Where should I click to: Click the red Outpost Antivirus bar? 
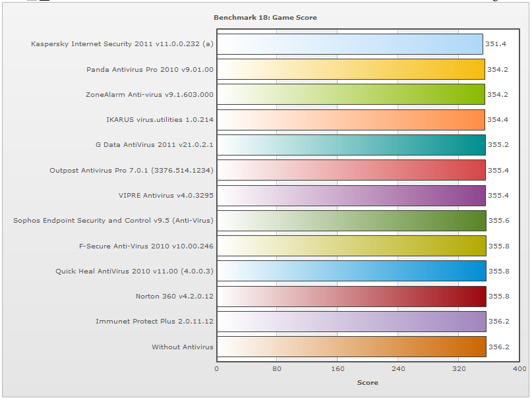[351, 170]
